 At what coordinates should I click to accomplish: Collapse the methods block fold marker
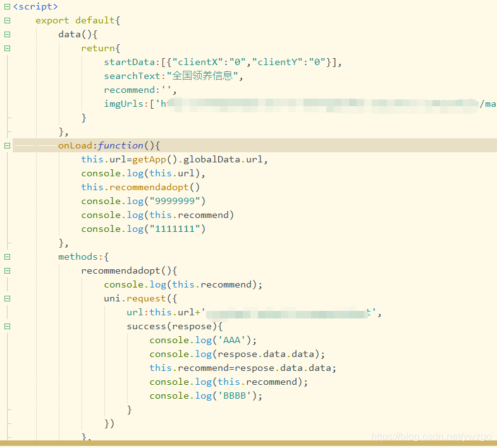[x=8, y=257]
